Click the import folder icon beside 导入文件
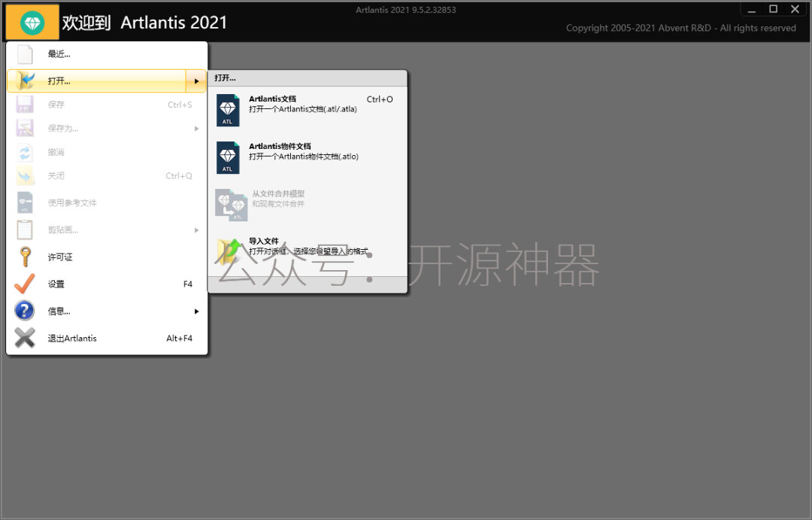This screenshot has width=812, height=520. pos(229,253)
